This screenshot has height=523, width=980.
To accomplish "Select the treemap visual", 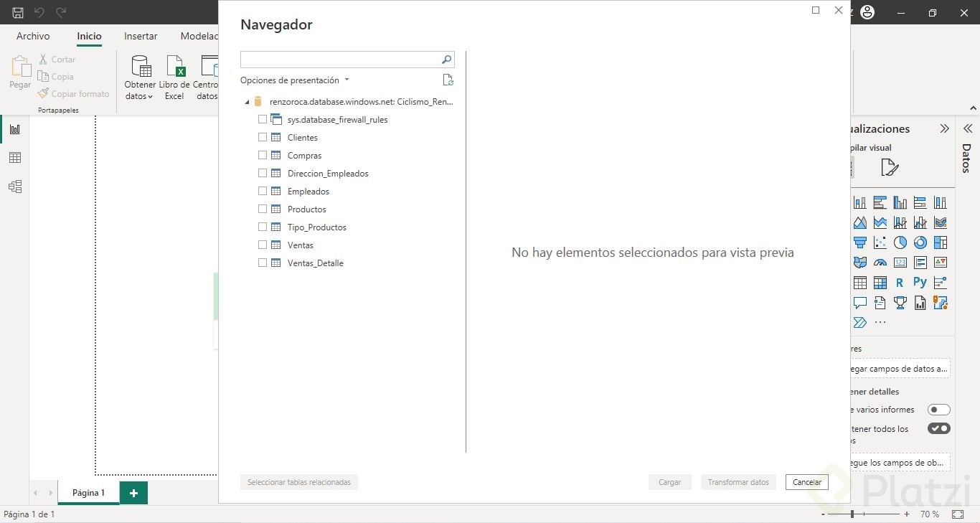I will (940, 242).
